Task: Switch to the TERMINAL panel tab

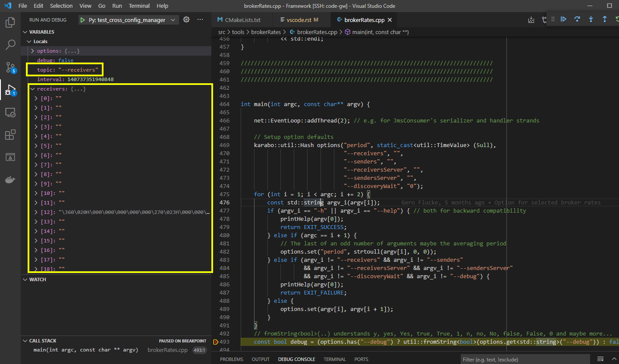Action: coord(335,359)
